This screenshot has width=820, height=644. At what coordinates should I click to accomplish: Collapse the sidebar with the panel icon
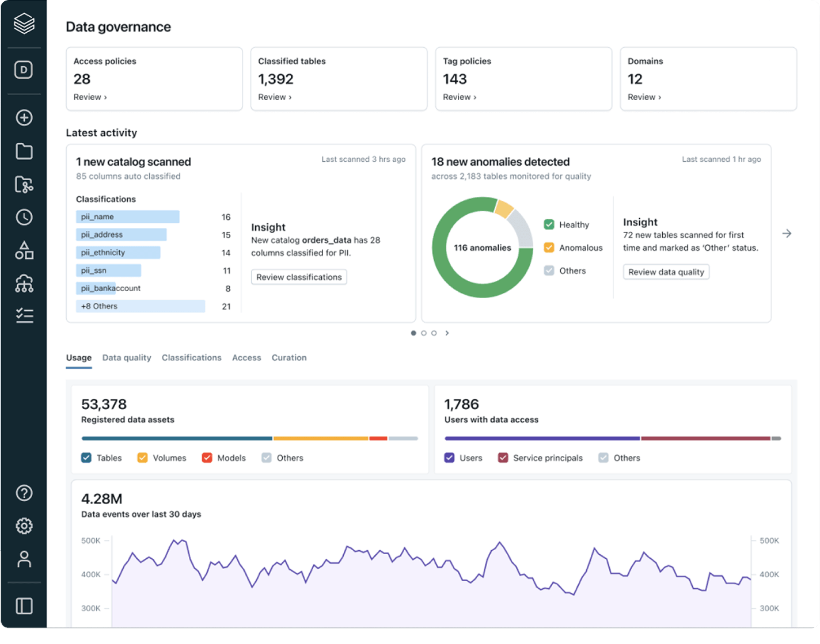click(24, 606)
